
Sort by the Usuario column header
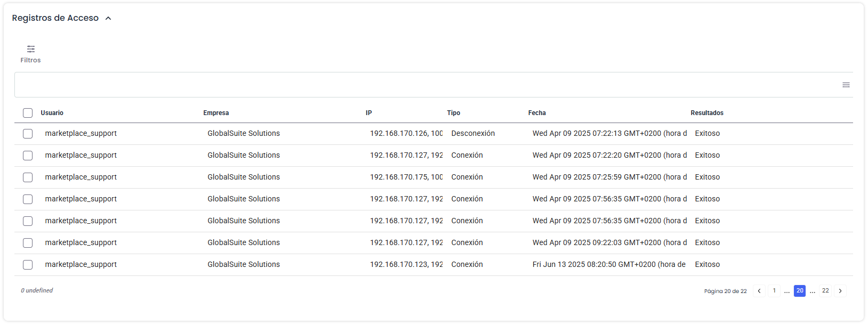coord(52,113)
